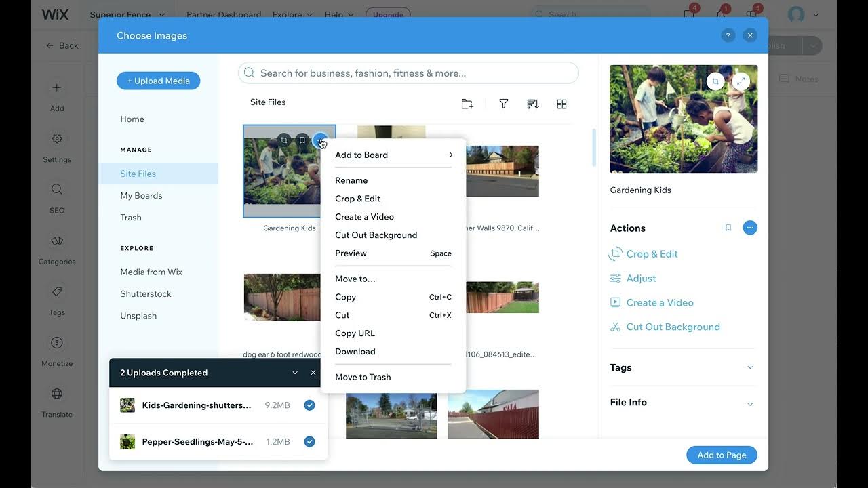Image resolution: width=868 pixels, height=488 pixels.
Task: Open Monetize in the left sidebar
Action: pos(57,351)
